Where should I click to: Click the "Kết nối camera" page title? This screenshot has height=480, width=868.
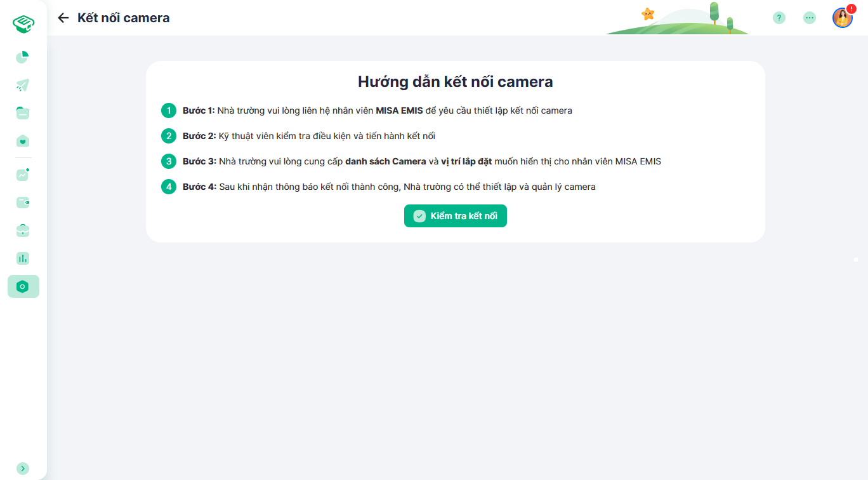tap(123, 18)
